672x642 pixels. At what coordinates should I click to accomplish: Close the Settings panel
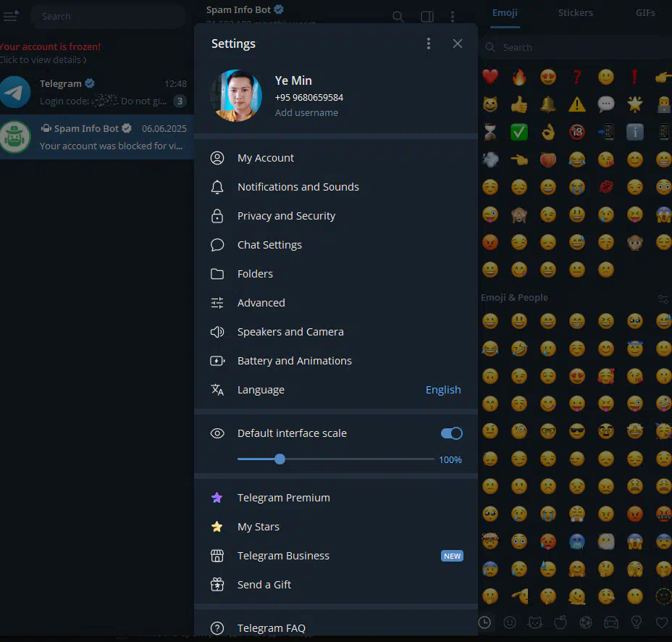(457, 43)
